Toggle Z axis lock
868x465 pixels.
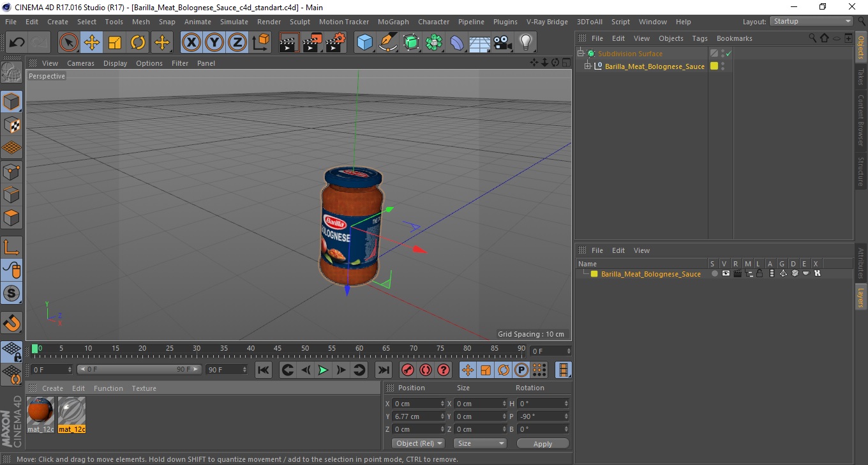(237, 43)
